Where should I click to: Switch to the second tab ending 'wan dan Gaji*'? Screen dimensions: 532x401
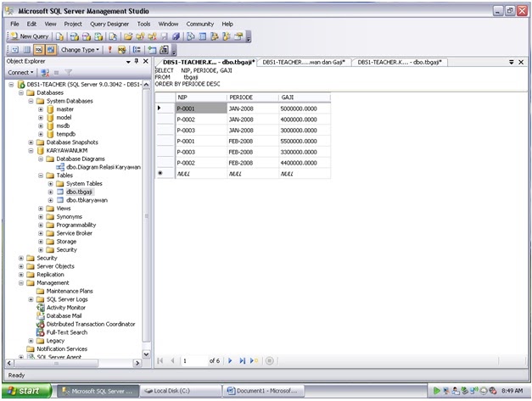click(x=304, y=63)
